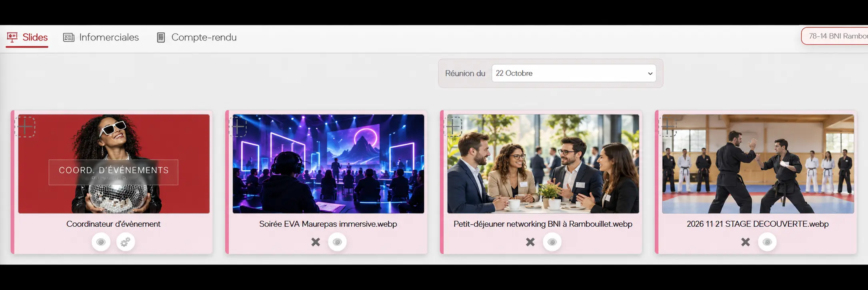Click the add-slide plus on STAGE DECOUVERTE card
The width and height of the screenshot is (868, 290).
(x=668, y=127)
